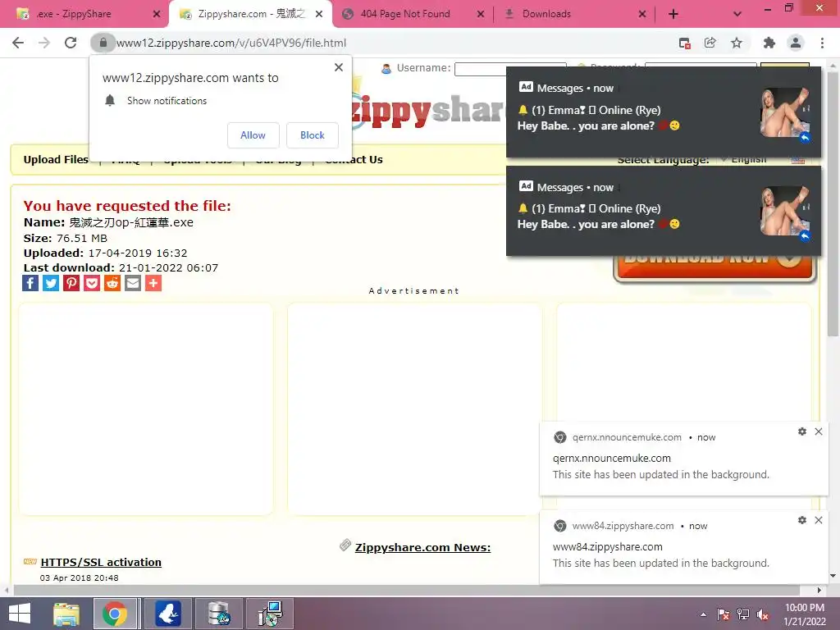Close the notification permission prompt
The image size is (840, 630).
(x=339, y=67)
